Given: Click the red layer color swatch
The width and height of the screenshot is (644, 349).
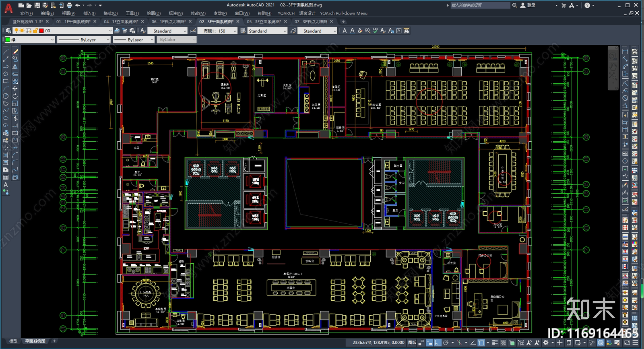Looking at the screenshot, I should 41,31.
